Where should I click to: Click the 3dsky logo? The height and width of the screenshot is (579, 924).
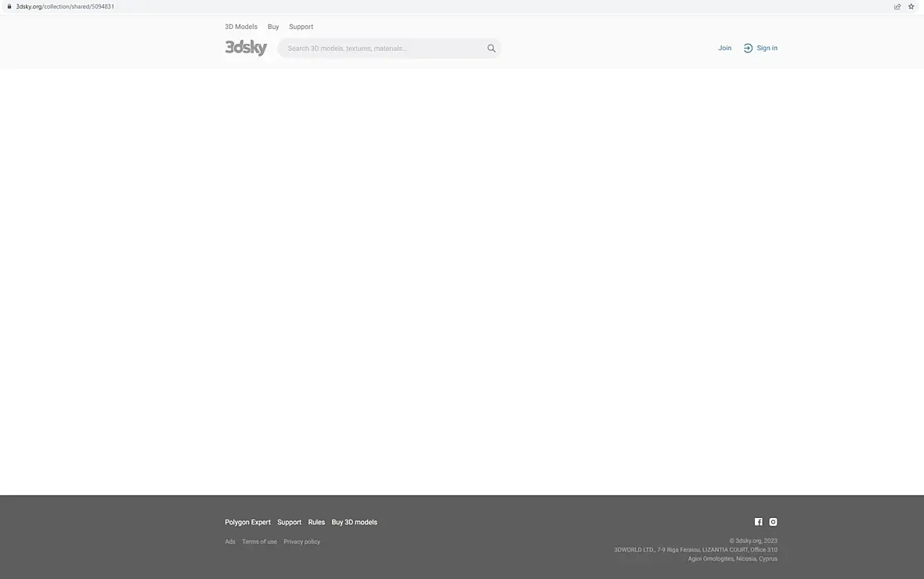[x=246, y=48]
